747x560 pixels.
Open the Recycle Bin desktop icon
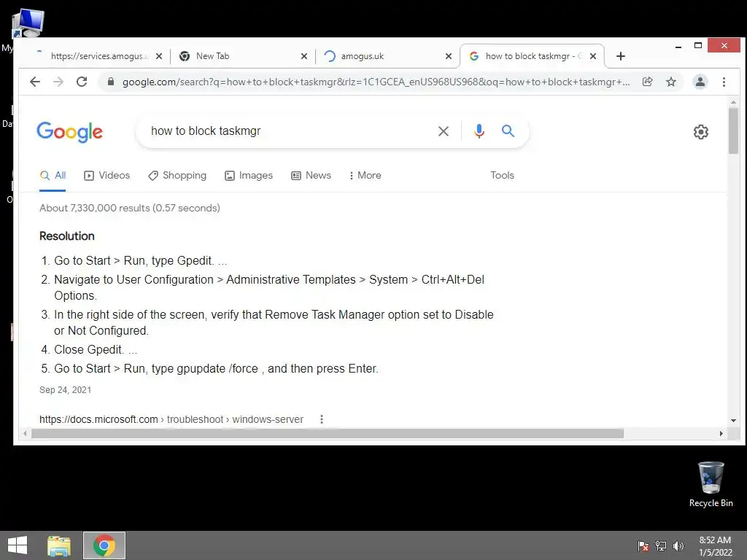point(711,484)
